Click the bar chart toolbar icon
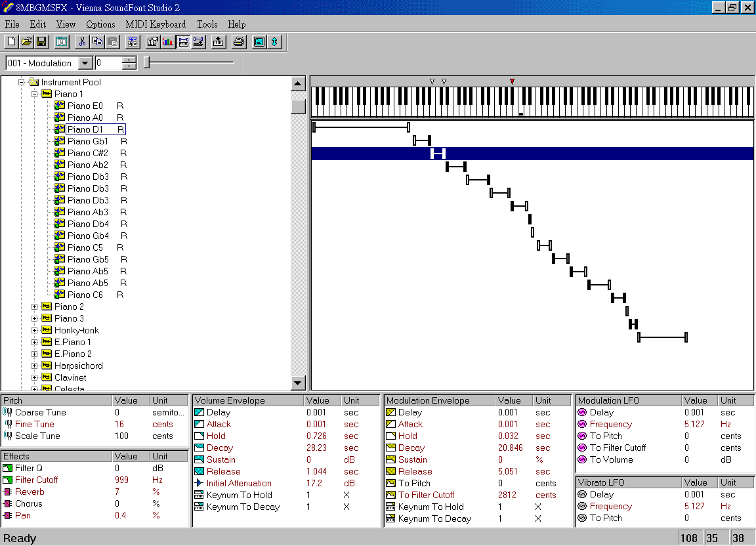Viewport: 756px width, 546px height. [x=168, y=42]
